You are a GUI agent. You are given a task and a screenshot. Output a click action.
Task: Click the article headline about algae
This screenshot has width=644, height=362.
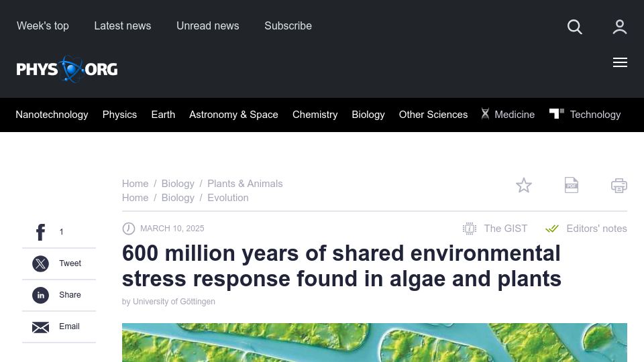click(341, 266)
